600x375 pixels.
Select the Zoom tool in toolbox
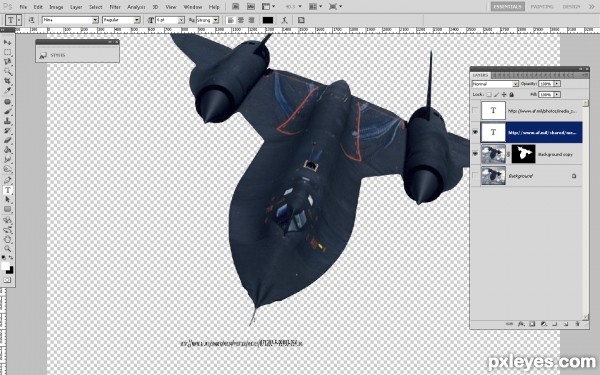[7, 249]
